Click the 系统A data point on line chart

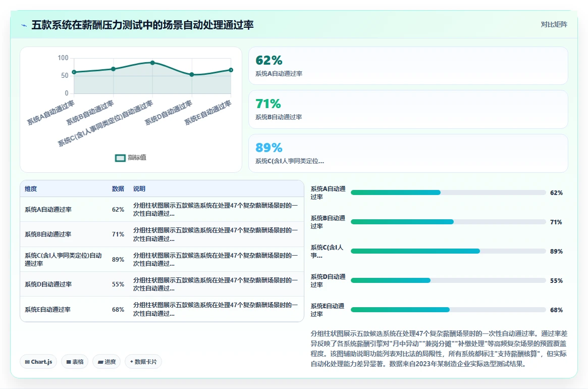pyautogui.click(x=74, y=72)
